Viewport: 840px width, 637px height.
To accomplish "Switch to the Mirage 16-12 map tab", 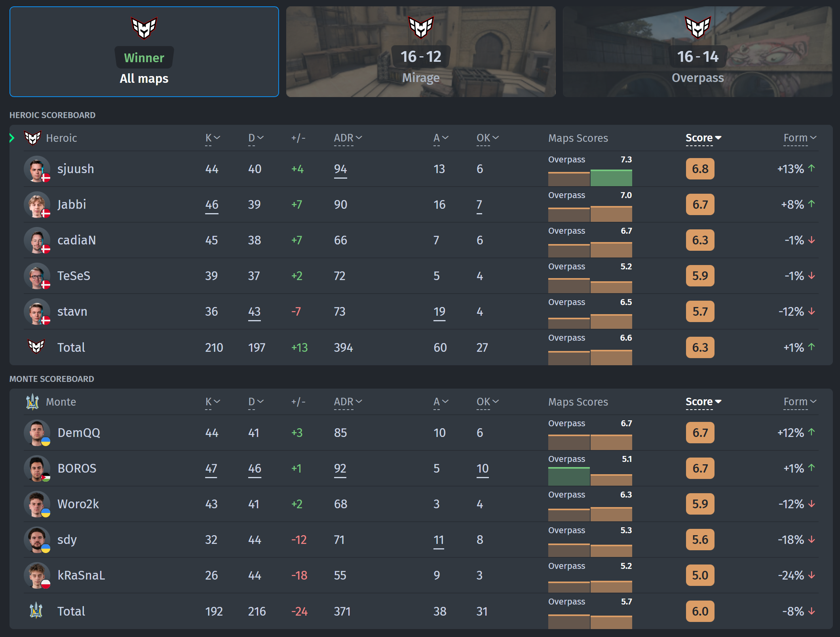I will tap(420, 51).
